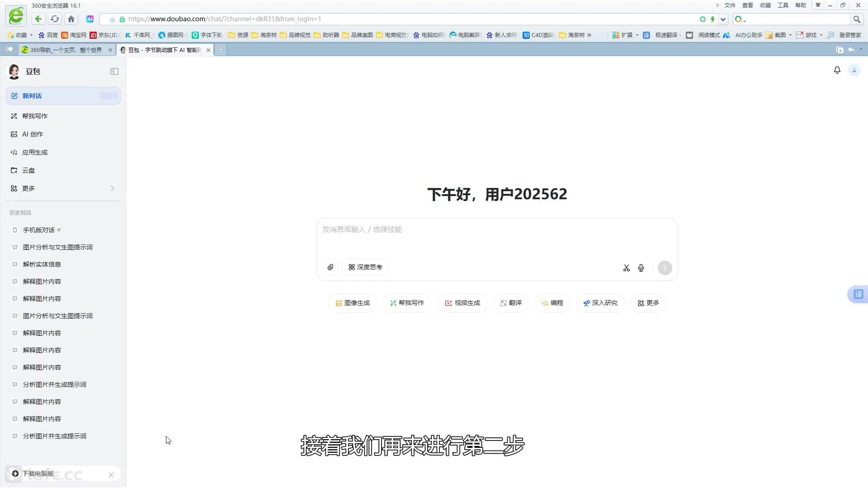868x488 pixels.
Task: Click the scissors screenshot icon in chat box
Action: 626,268
